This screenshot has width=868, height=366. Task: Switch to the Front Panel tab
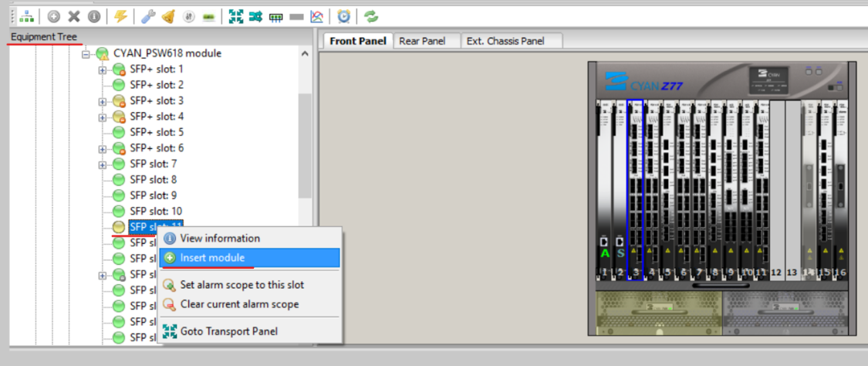(x=357, y=41)
